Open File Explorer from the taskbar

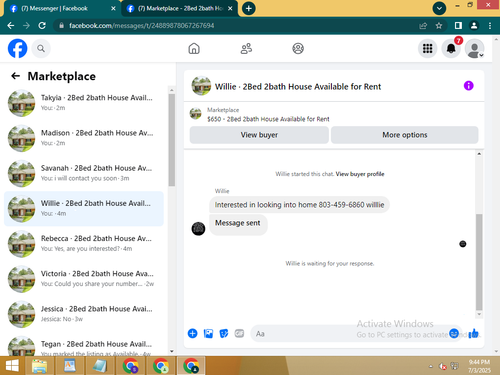(x=40, y=366)
